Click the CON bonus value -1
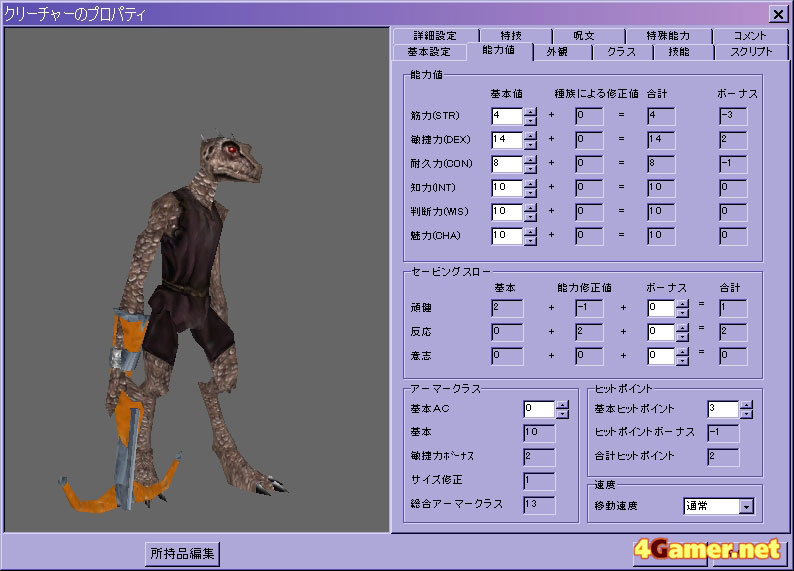Image resolution: width=794 pixels, height=571 pixels. pyautogui.click(x=733, y=165)
